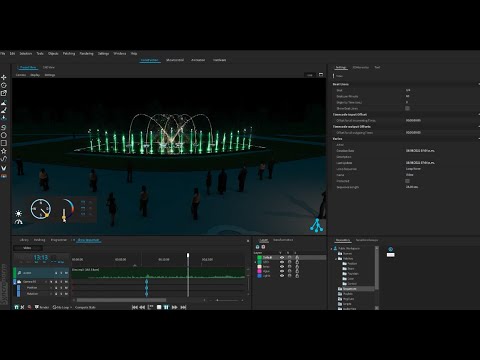Viewport: 480px width, 360px height.
Task: Open the No Loop dropdown
Action: tap(63, 307)
